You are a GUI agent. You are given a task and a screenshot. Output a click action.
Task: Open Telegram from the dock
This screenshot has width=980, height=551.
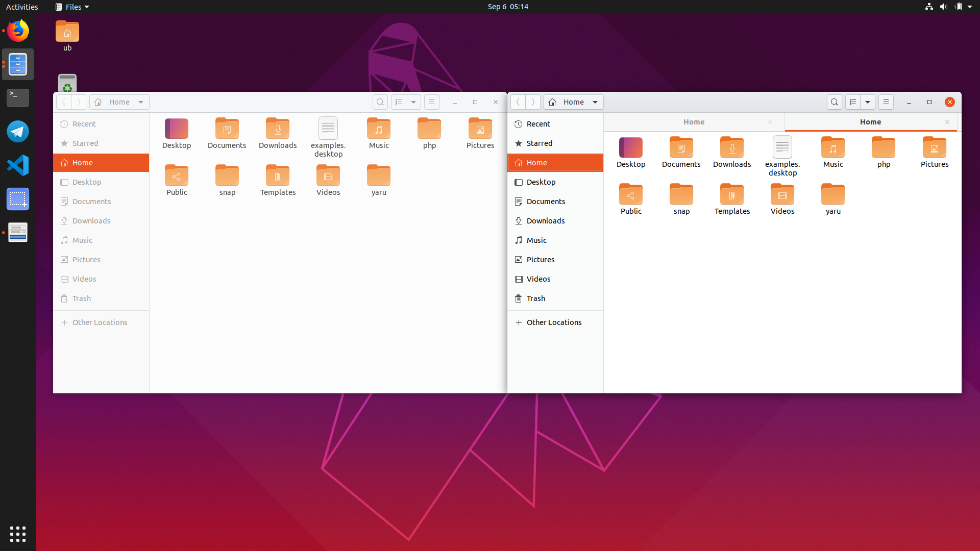pyautogui.click(x=18, y=132)
